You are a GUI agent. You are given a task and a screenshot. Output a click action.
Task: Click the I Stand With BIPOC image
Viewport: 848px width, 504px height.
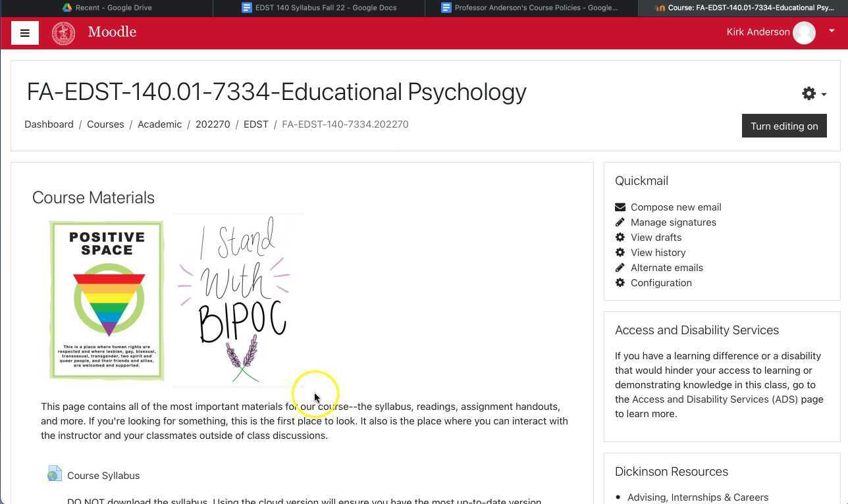click(x=237, y=299)
